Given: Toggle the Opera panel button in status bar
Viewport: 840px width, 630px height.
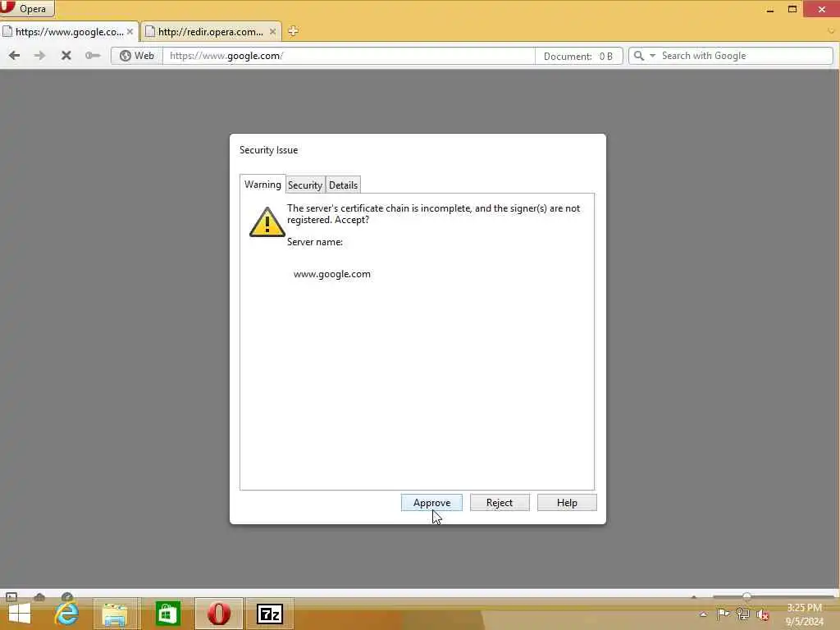Looking at the screenshot, I should 11,596.
